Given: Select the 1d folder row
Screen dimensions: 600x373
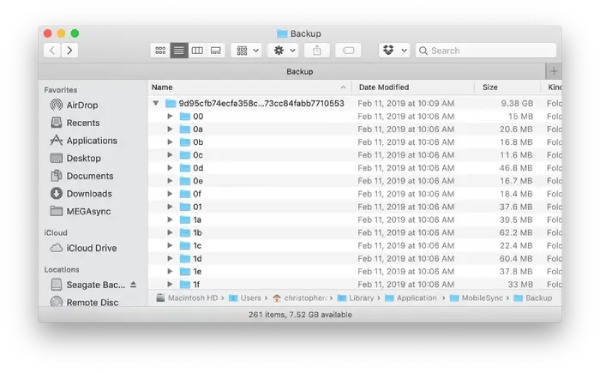Looking at the screenshot, I should (355, 259).
